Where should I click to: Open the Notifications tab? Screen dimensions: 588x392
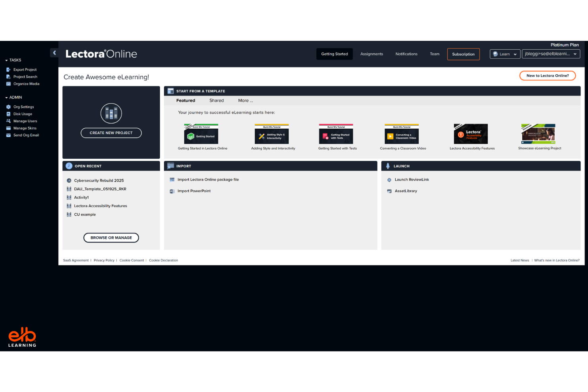[406, 54]
